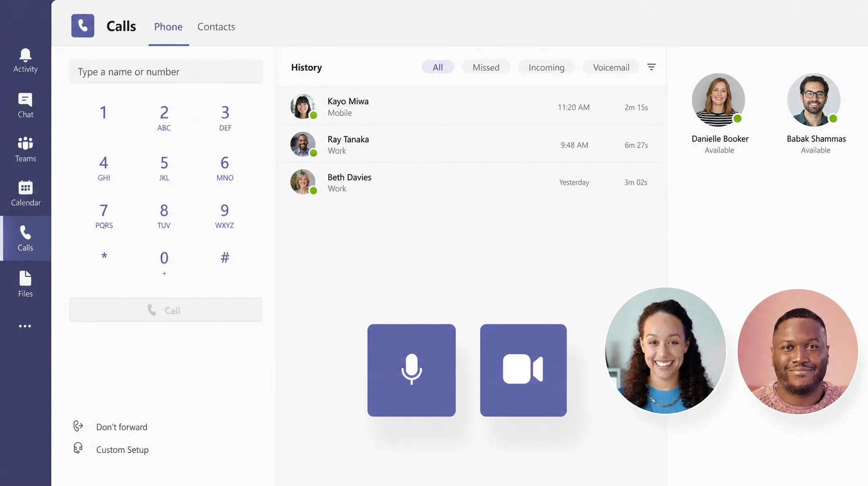This screenshot has width=868, height=486.
Task: Switch to the Contacts tab
Action: point(216,27)
